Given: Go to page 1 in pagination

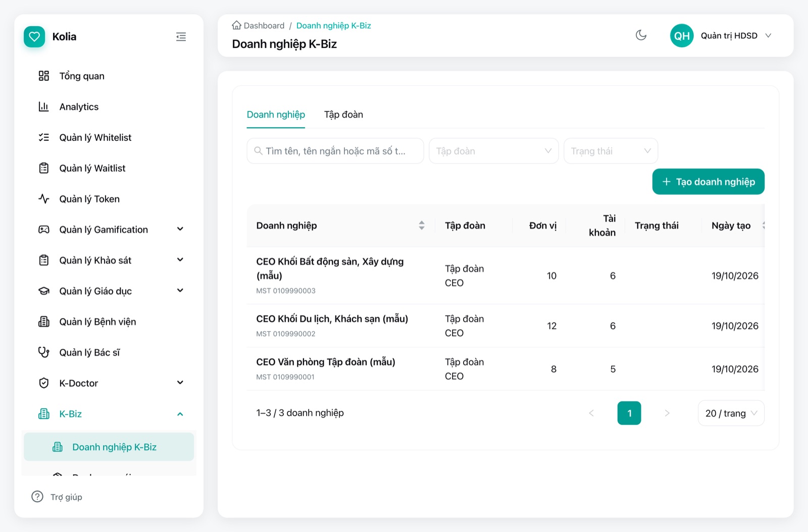Looking at the screenshot, I should pos(629,413).
